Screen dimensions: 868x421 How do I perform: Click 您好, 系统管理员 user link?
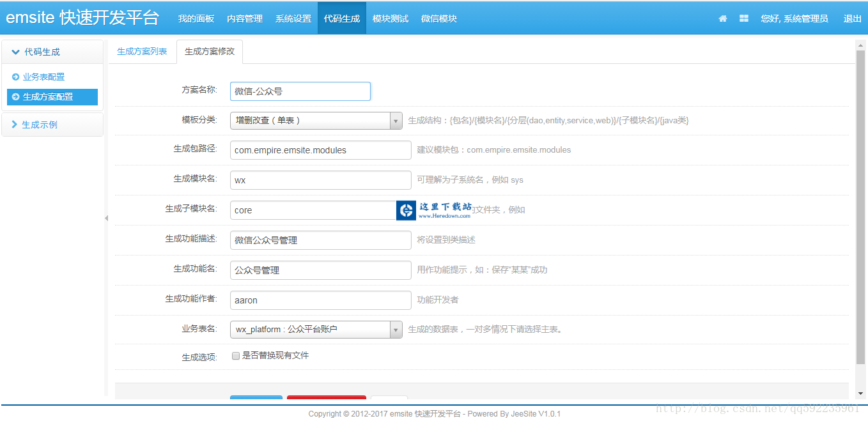point(794,19)
